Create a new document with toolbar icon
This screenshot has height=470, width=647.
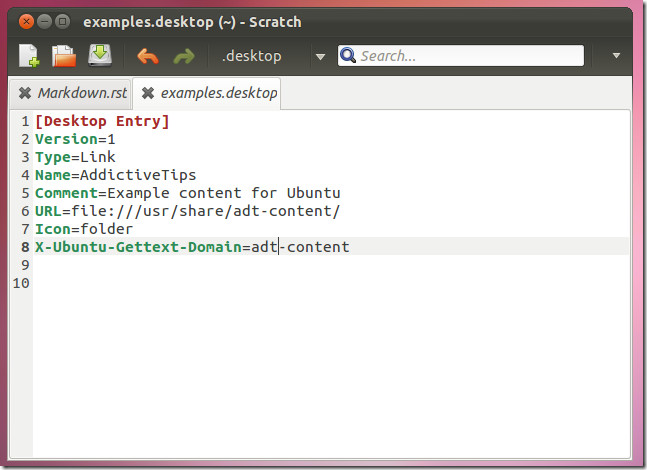29,56
